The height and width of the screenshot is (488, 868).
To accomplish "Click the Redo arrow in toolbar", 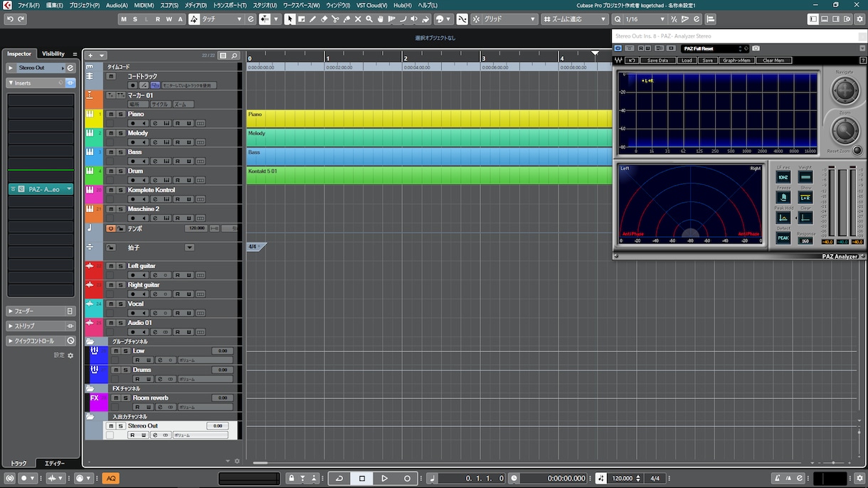I will pos(22,19).
